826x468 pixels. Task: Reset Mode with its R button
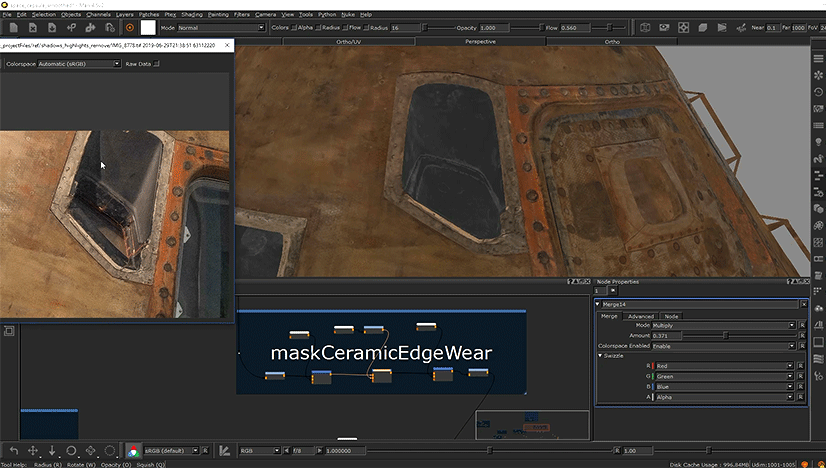(802, 325)
